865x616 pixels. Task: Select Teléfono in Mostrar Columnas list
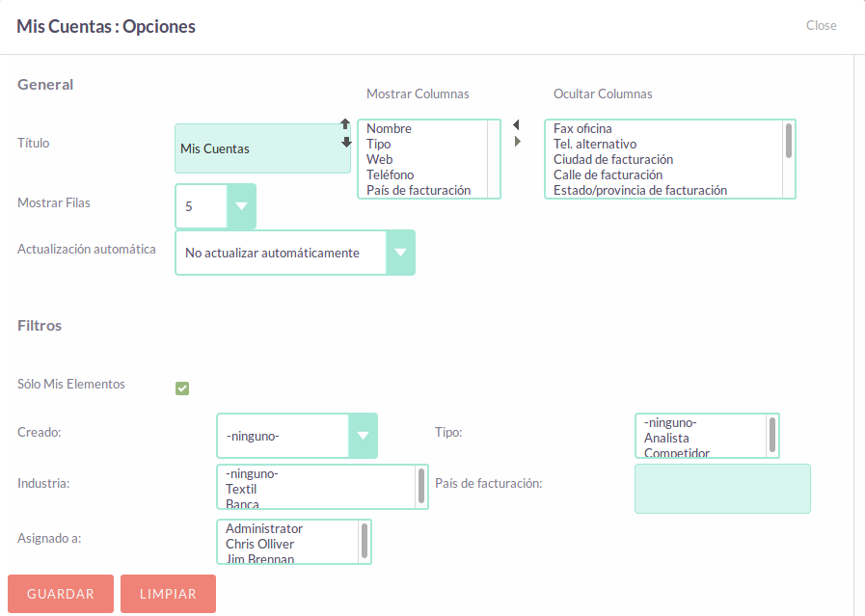point(390,175)
